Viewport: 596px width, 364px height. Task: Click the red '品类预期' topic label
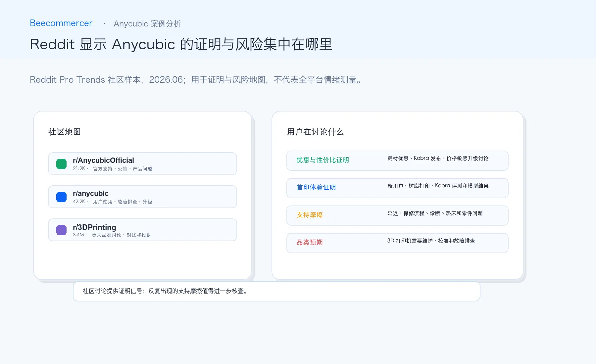pos(310,243)
